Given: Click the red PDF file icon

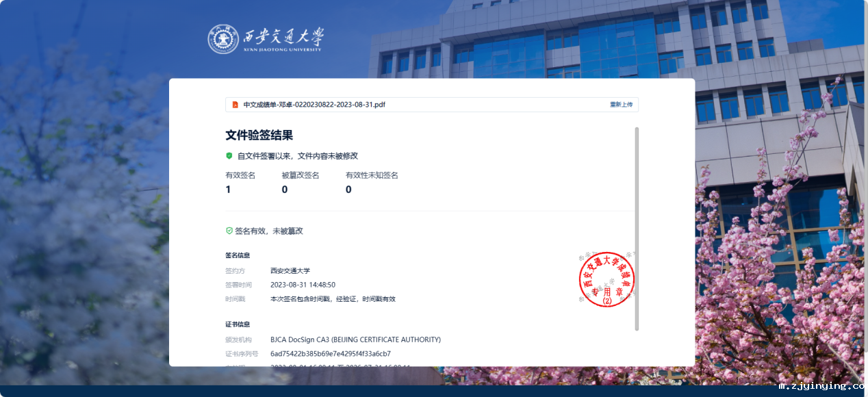Looking at the screenshot, I should (235, 105).
